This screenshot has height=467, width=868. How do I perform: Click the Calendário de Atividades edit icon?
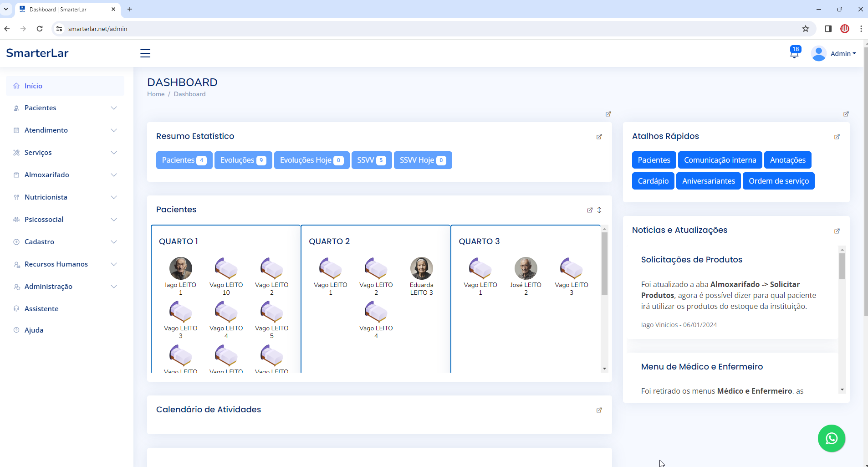click(599, 410)
